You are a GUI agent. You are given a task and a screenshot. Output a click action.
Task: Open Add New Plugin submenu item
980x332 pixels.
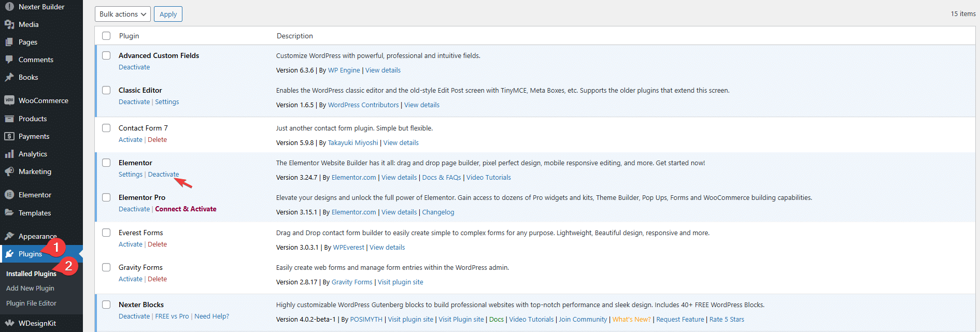[x=30, y=288]
